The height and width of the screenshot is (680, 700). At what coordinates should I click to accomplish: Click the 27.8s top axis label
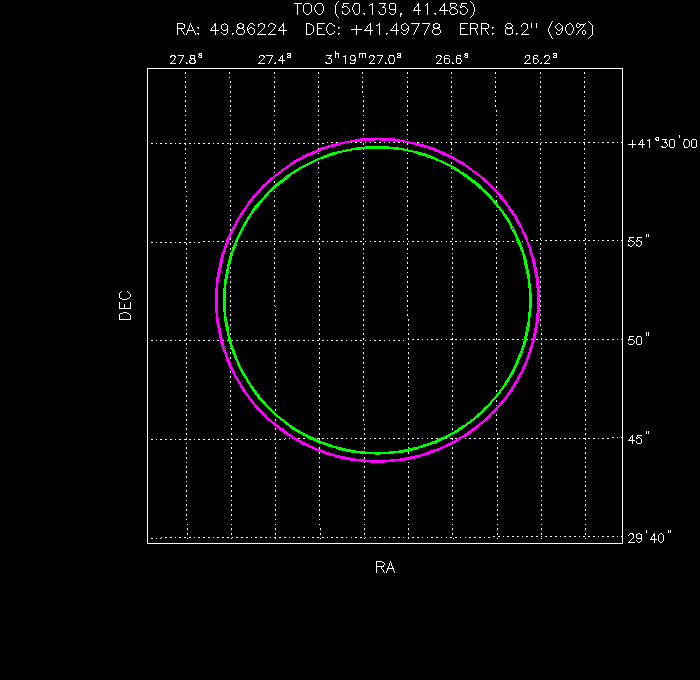(x=186, y=59)
